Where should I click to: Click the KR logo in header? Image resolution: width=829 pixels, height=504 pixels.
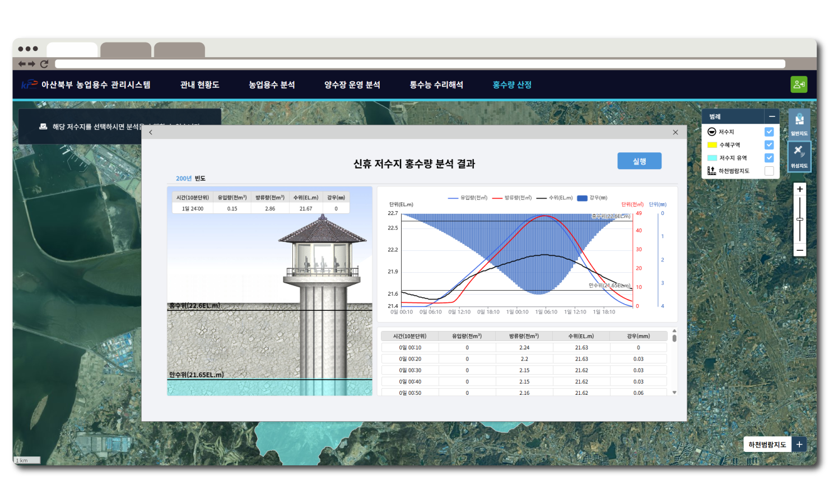point(29,85)
